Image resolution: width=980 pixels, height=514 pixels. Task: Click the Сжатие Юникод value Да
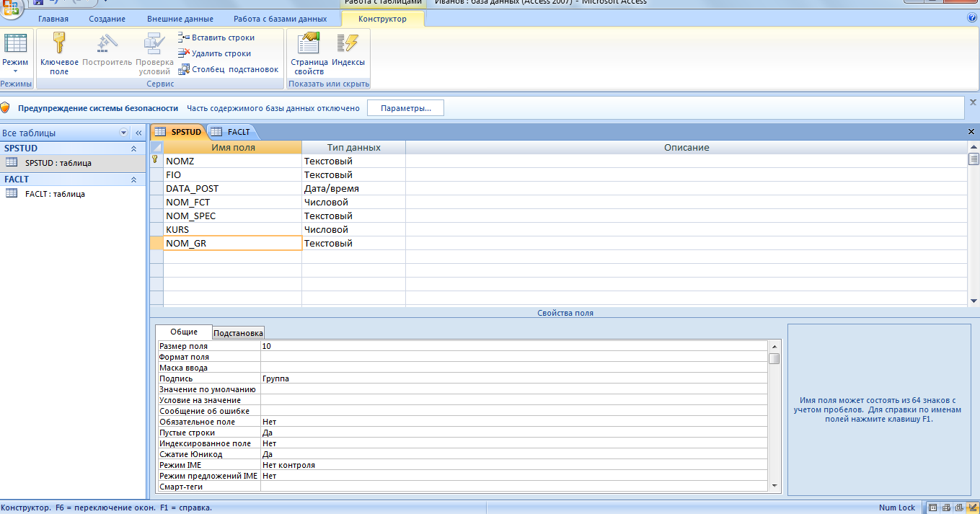[x=514, y=454]
